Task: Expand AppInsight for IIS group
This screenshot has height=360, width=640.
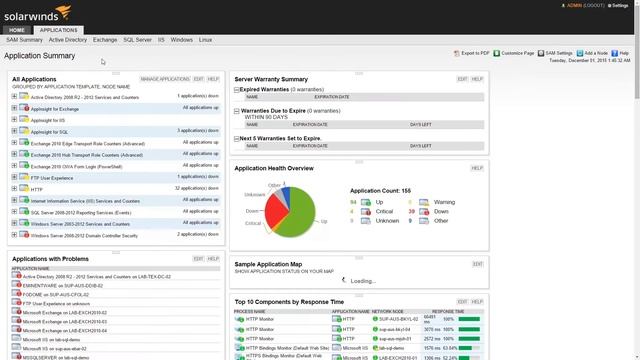Action: [x=14, y=119]
